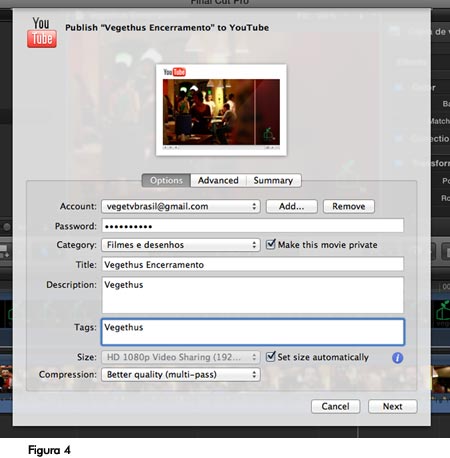450x458 pixels.
Task: Click the Remove account button
Action: point(349,206)
